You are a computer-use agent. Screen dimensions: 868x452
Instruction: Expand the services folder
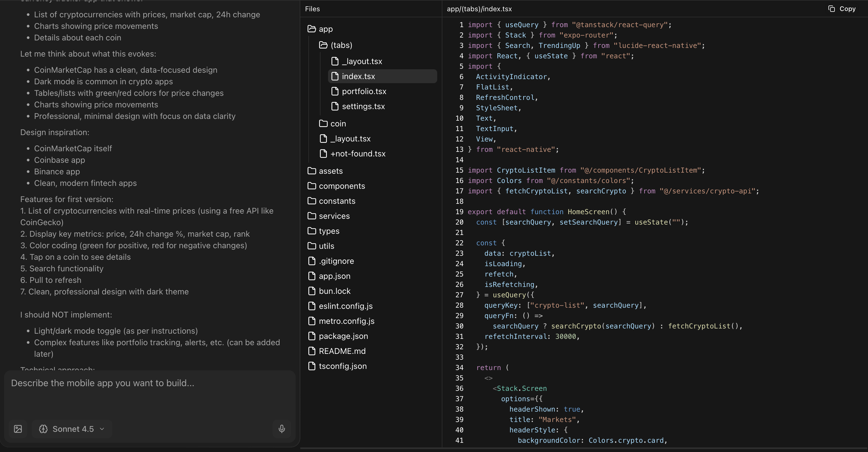click(334, 216)
